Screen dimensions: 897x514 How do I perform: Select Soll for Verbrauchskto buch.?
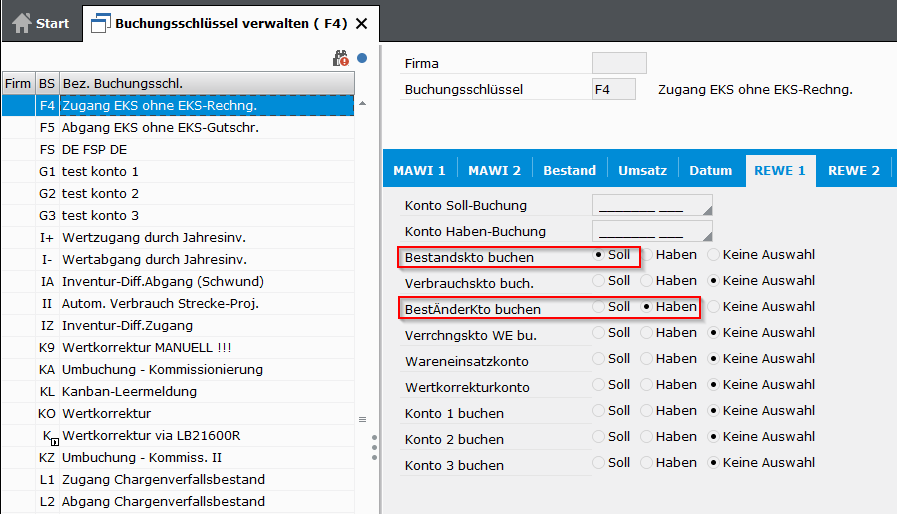tap(598, 280)
